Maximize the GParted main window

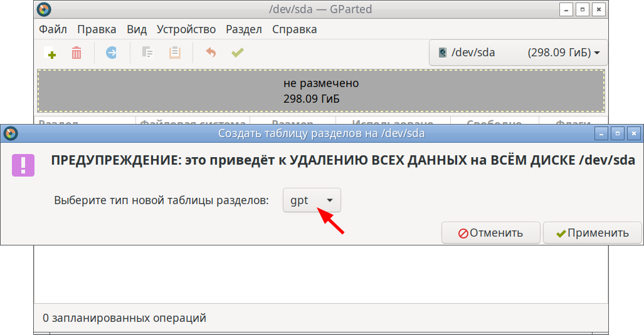[x=583, y=9]
